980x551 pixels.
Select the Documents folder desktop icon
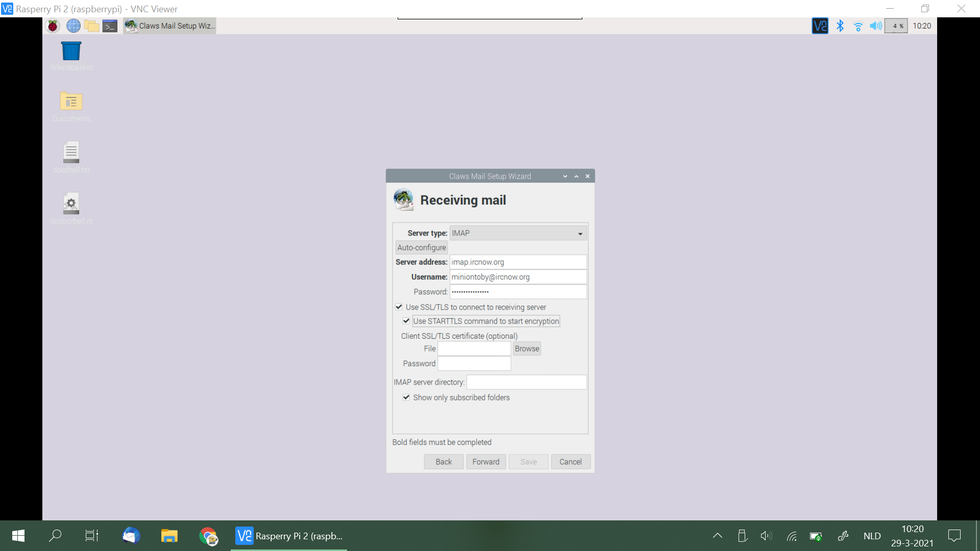71,107
